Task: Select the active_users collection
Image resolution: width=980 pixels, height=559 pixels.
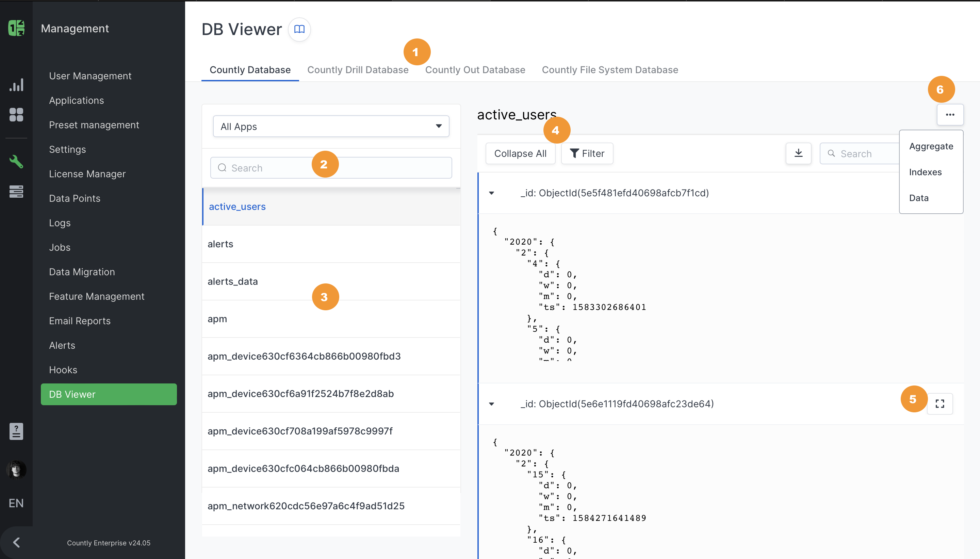Action: point(331,207)
